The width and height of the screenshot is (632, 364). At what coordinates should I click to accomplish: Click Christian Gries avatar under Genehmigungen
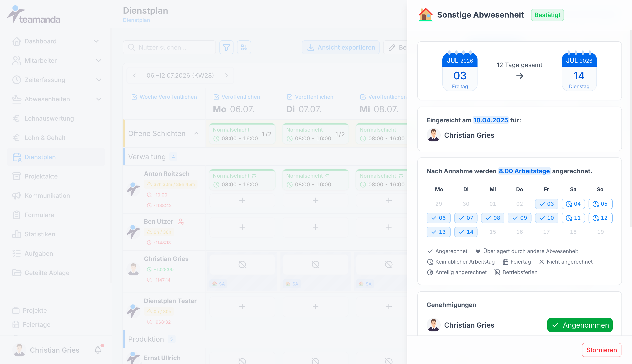[x=433, y=325]
